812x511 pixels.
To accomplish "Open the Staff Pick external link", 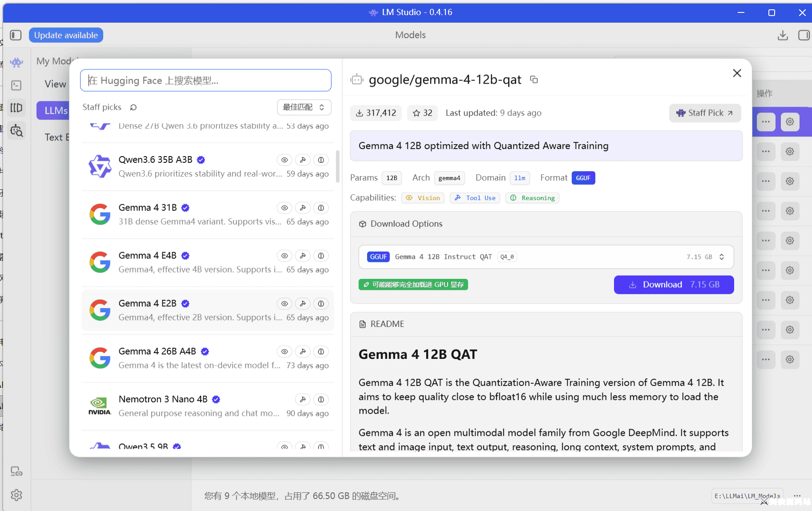I will [705, 113].
